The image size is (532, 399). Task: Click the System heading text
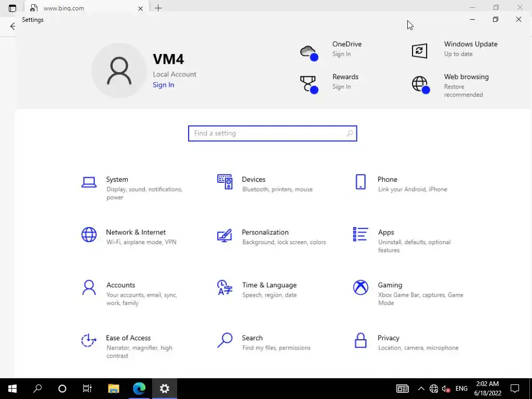[117, 179]
